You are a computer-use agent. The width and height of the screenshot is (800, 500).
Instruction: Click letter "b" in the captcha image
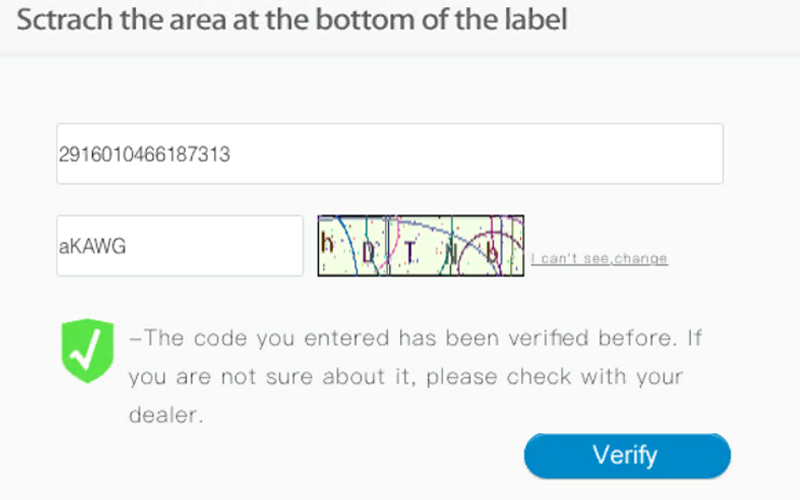coord(492,251)
